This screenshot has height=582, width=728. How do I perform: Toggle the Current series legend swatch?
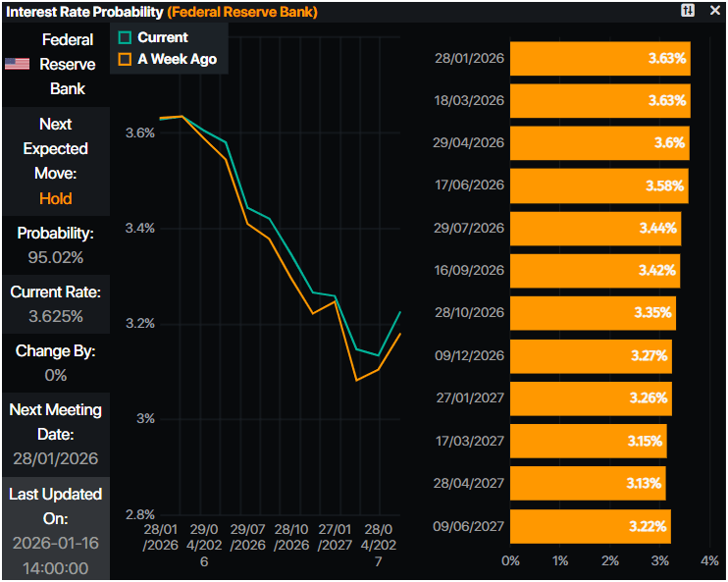[125, 37]
